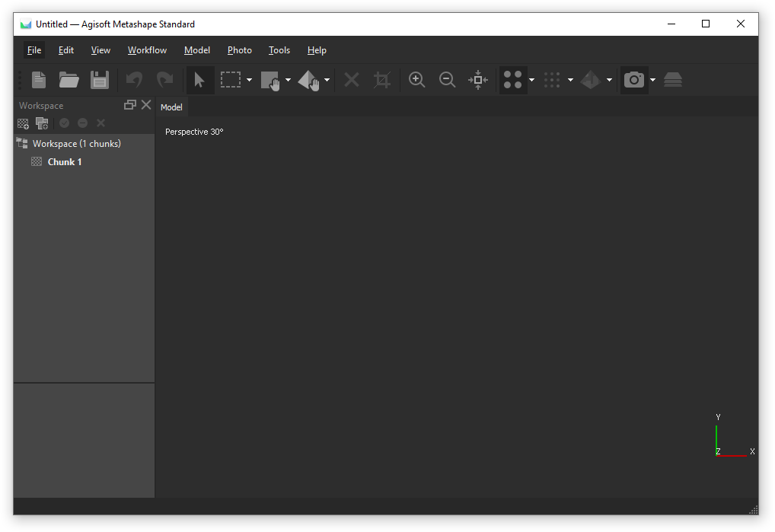Grab the toolbar drag handle
The width and height of the screenshot is (775, 532).
click(x=21, y=80)
